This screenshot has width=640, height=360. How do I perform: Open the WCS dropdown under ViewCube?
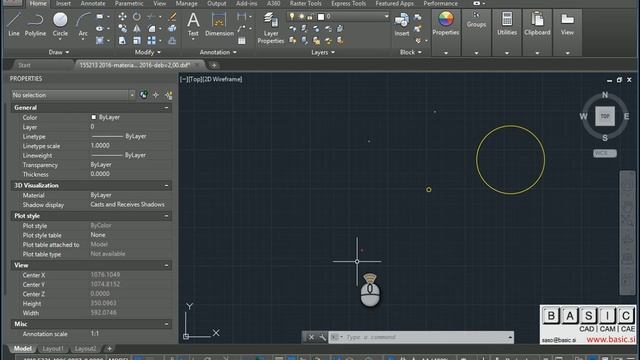point(604,153)
